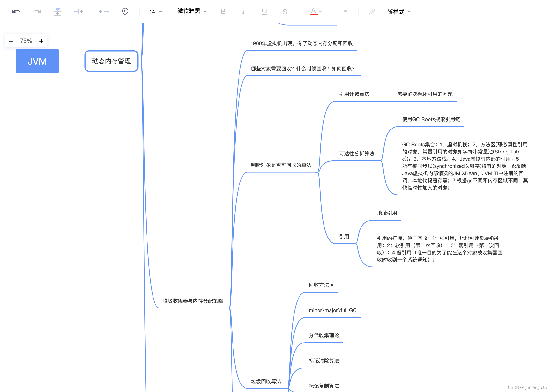Toggle strikethrough text formatting
This screenshot has height=392, width=551.
(285, 11)
